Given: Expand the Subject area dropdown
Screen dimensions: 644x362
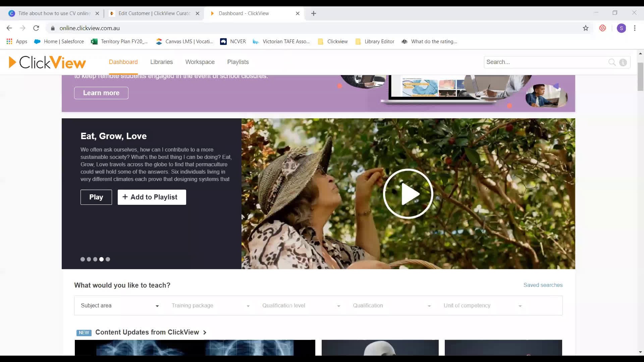Looking at the screenshot, I should coord(119,306).
